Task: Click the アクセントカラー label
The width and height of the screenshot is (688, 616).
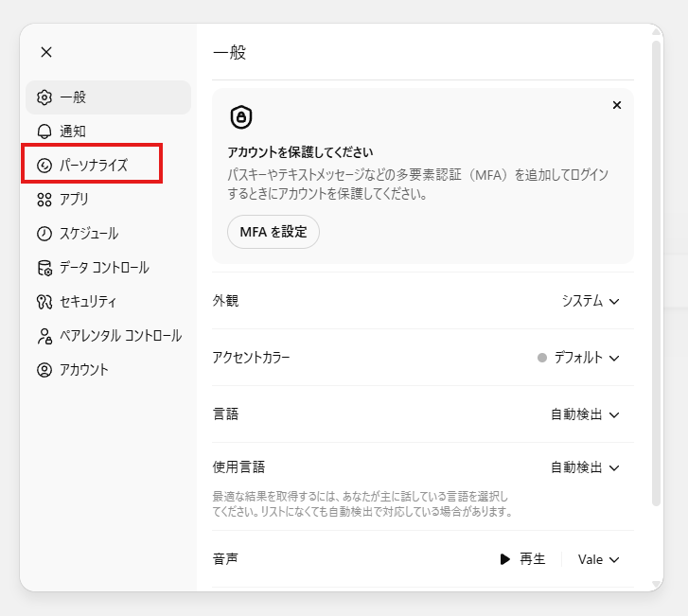Action: click(x=251, y=358)
